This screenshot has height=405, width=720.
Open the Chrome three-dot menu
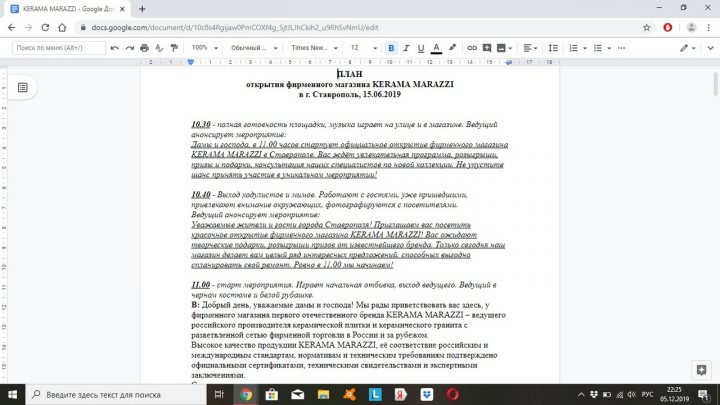pos(710,28)
